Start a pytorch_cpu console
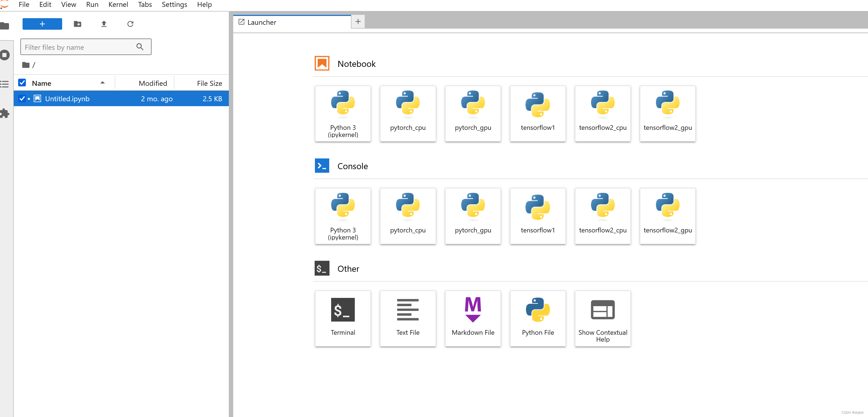This screenshot has height=417, width=868. 408,216
